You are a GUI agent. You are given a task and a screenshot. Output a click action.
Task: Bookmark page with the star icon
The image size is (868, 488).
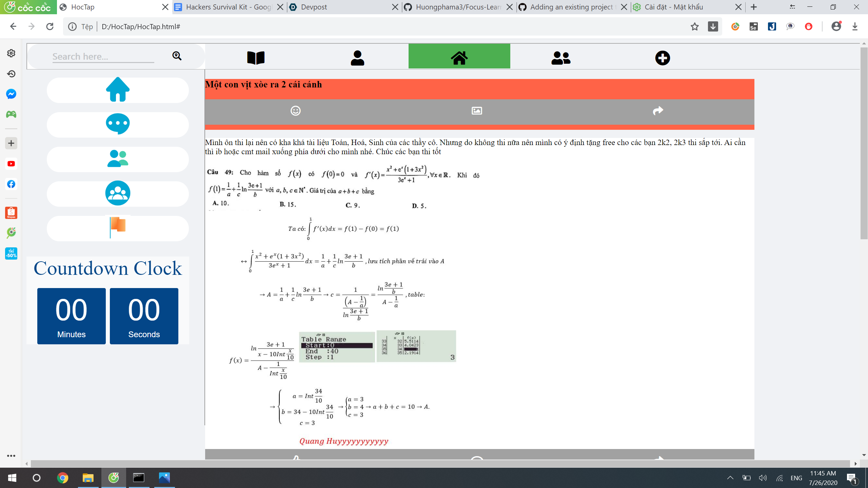point(694,26)
